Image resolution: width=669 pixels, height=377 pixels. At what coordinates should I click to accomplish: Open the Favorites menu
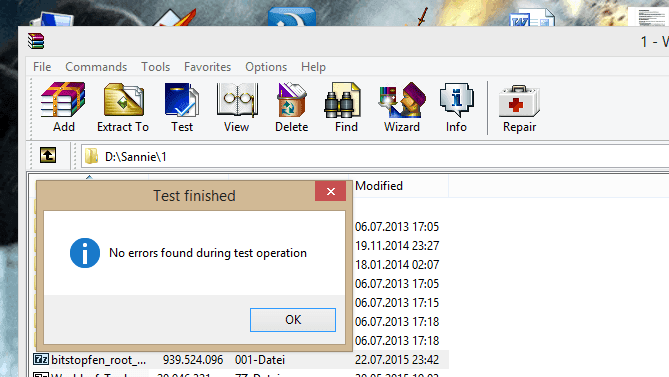click(x=207, y=67)
